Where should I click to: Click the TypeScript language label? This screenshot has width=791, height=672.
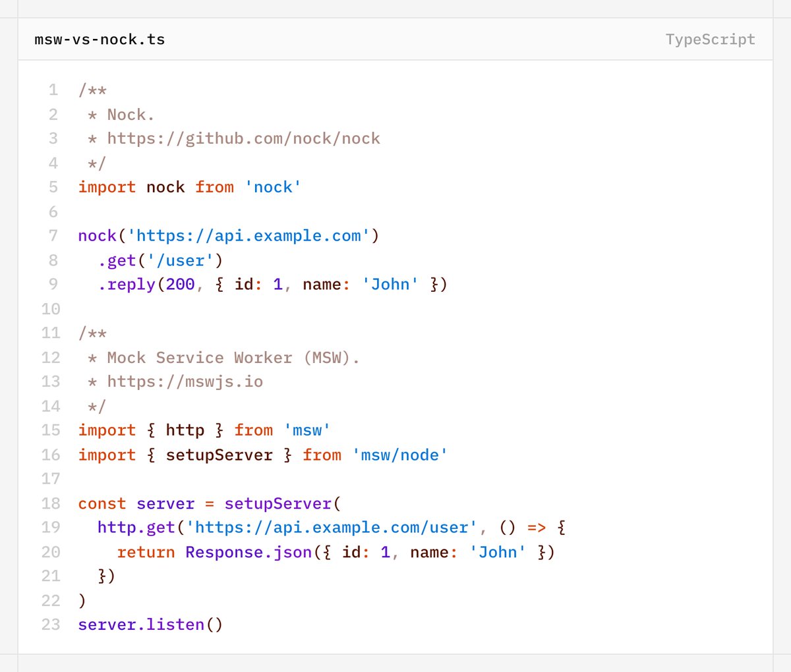[711, 40]
